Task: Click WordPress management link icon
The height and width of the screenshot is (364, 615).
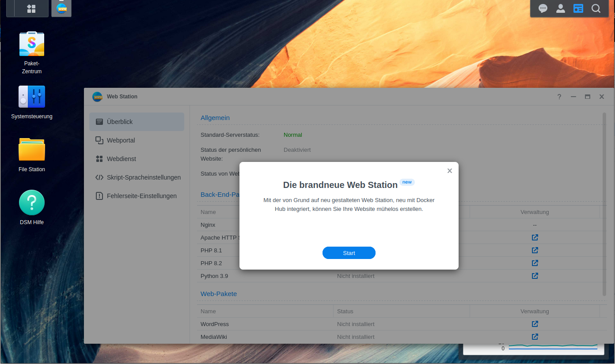Action: [x=535, y=324]
